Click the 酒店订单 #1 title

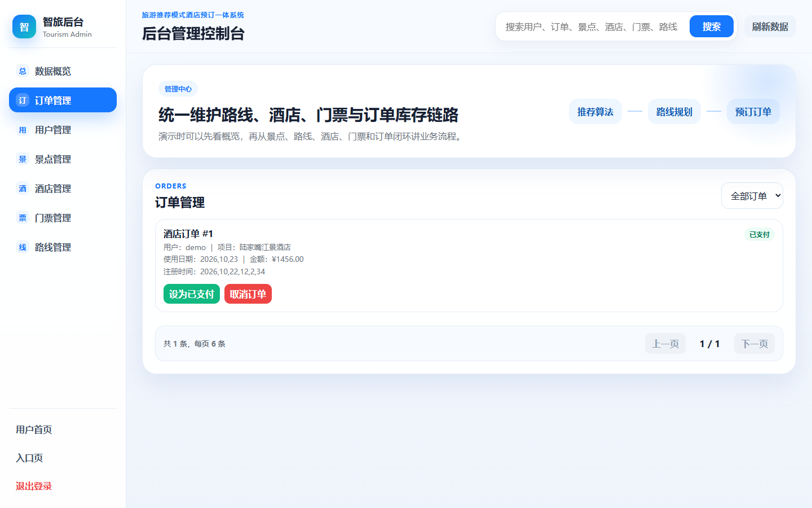click(188, 234)
